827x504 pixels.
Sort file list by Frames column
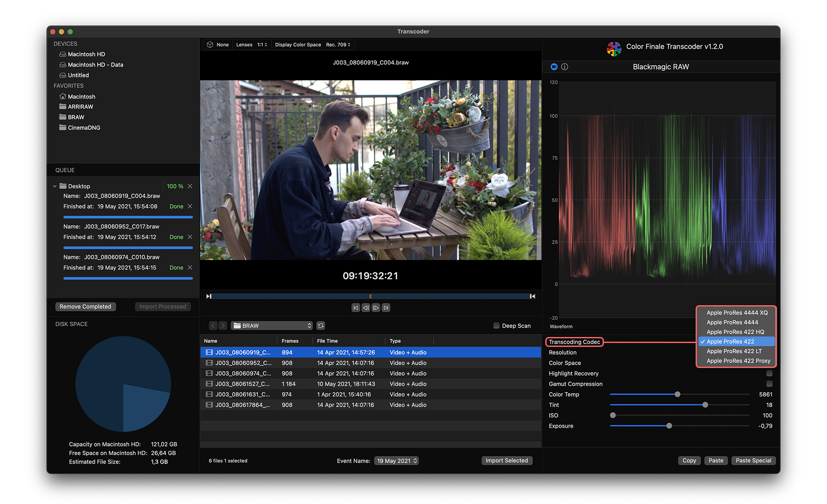(294, 341)
